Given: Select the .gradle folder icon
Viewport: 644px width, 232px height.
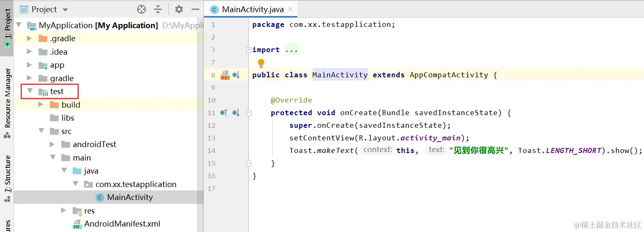Looking at the screenshot, I should pyautogui.click(x=43, y=38).
